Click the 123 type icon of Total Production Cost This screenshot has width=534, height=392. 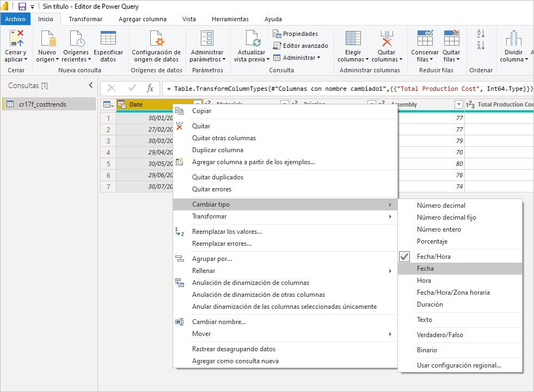tap(470, 104)
